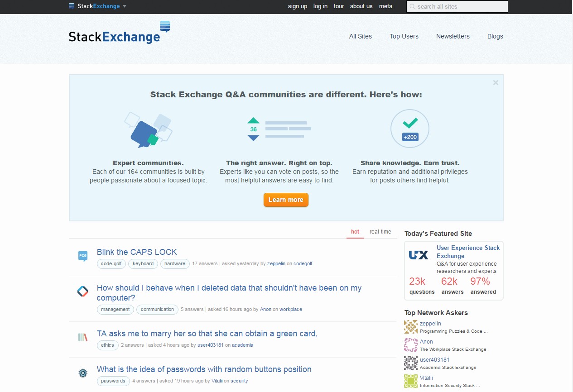Image resolution: width=573 pixels, height=392 pixels.
Task: Filter by the code-golf tag
Action: coord(111,263)
